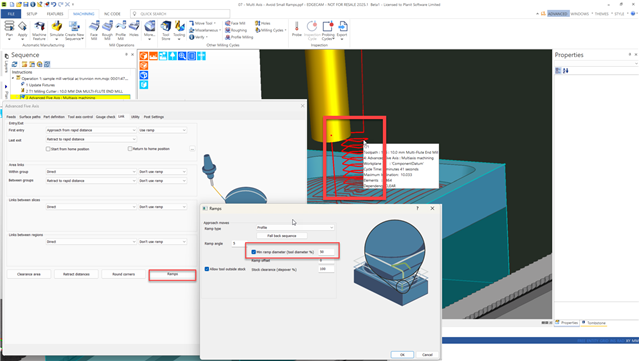Image resolution: width=639 pixels, height=361 pixels.
Task: Click the Apply ribbon icon
Action: pos(22,30)
